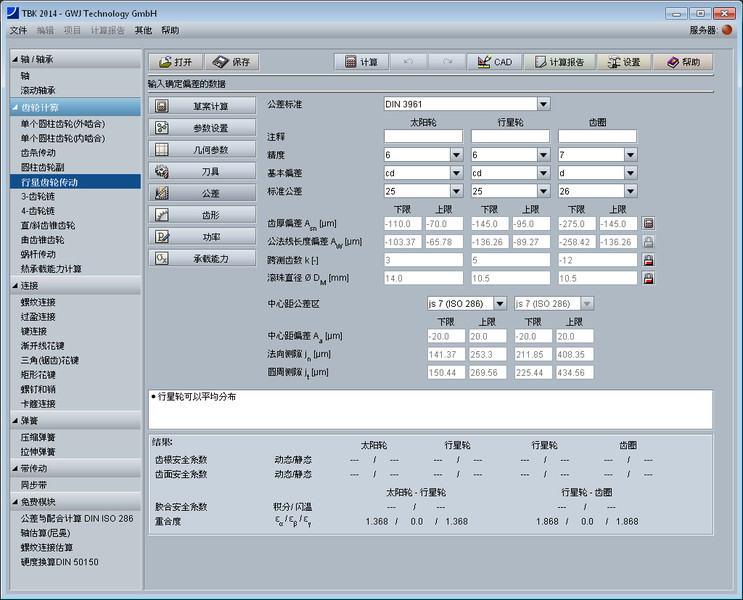Click the 太阳轮 注释 input field
743x600 pixels.
(423, 136)
